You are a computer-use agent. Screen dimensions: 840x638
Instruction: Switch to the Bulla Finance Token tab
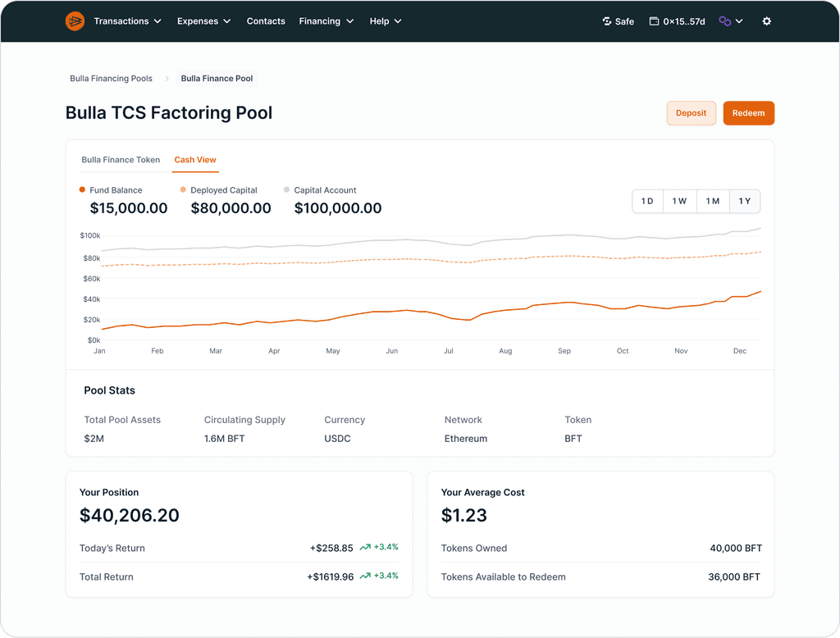click(x=121, y=160)
